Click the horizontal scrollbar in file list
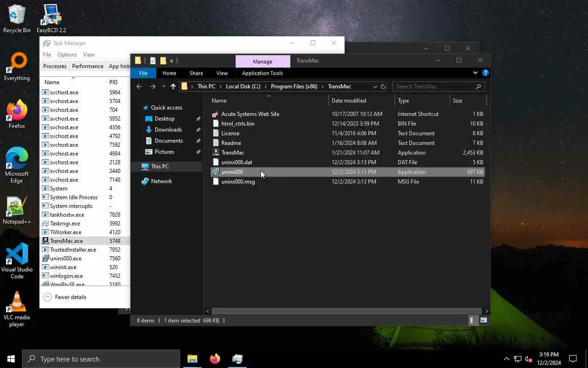588x368 pixels. [x=346, y=311]
